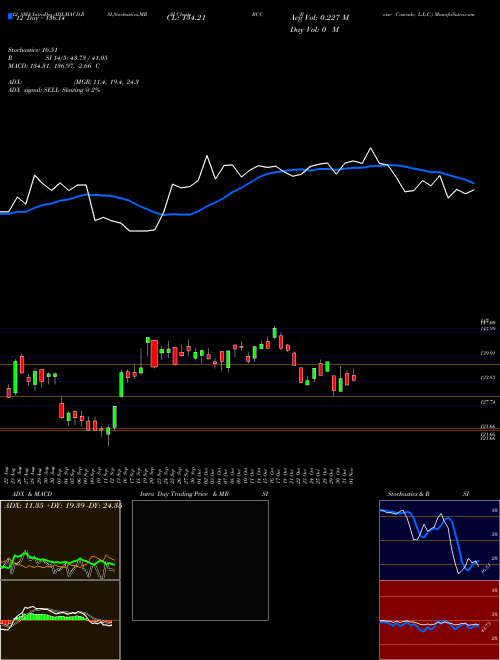The height and width of the screenshot is (660, 500).
Task: Open the blue Stochastics mini chart
Action: [x=439, y=540]
